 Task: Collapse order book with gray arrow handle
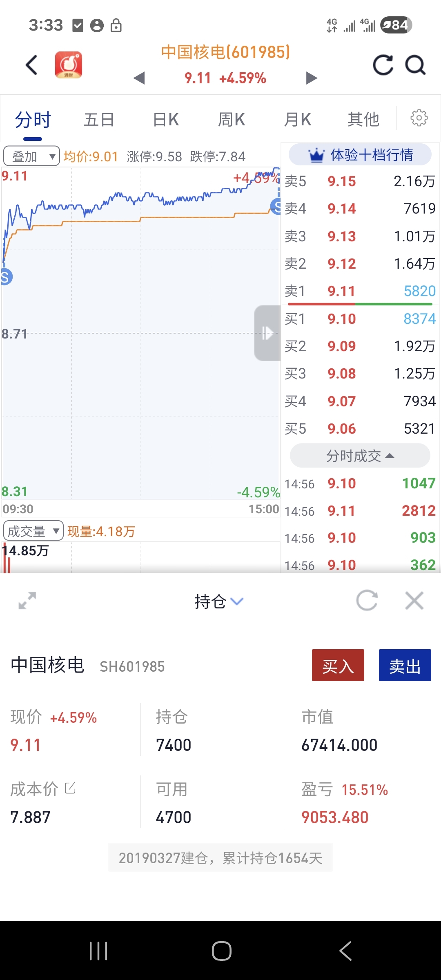pos(267,333)
